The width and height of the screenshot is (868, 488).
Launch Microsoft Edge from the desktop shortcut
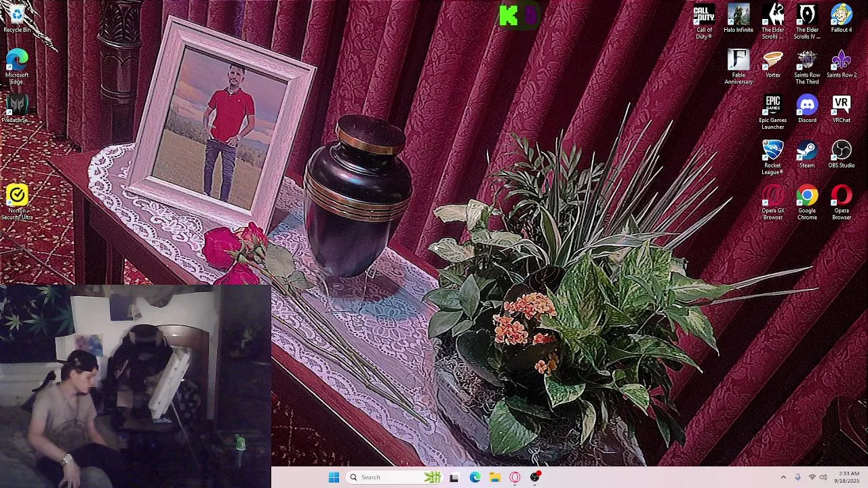click(x=17, y=66)
